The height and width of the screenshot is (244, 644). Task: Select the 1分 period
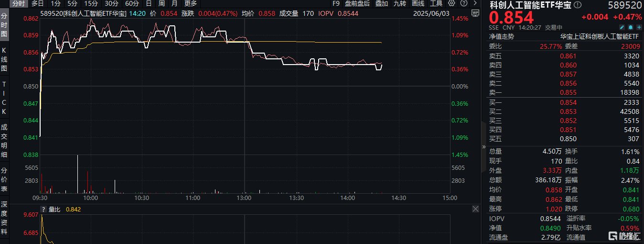click(55, 3)
